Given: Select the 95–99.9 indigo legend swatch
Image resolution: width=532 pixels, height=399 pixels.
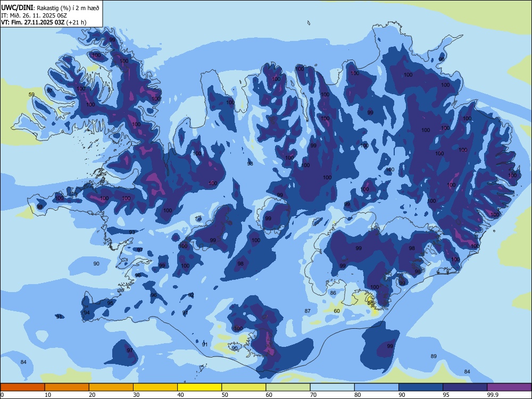Looking at the screenshot, I should (x=465, y=387).
